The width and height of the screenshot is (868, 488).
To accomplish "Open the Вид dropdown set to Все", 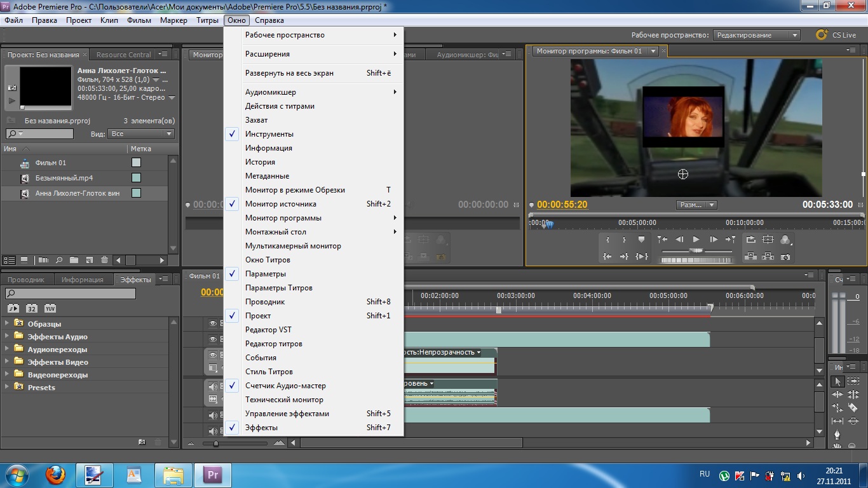I will 141,134.
